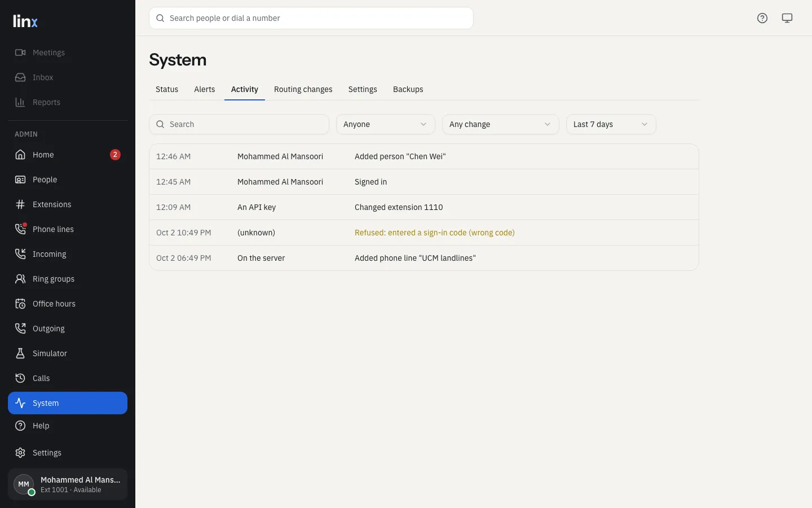Switch to the Routing changes tab

pos(303,89)
